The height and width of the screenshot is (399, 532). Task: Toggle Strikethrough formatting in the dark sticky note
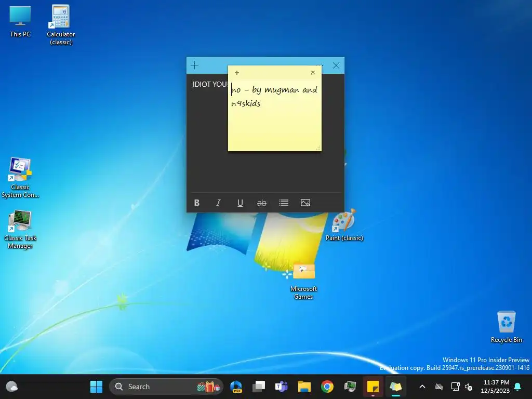262,203
